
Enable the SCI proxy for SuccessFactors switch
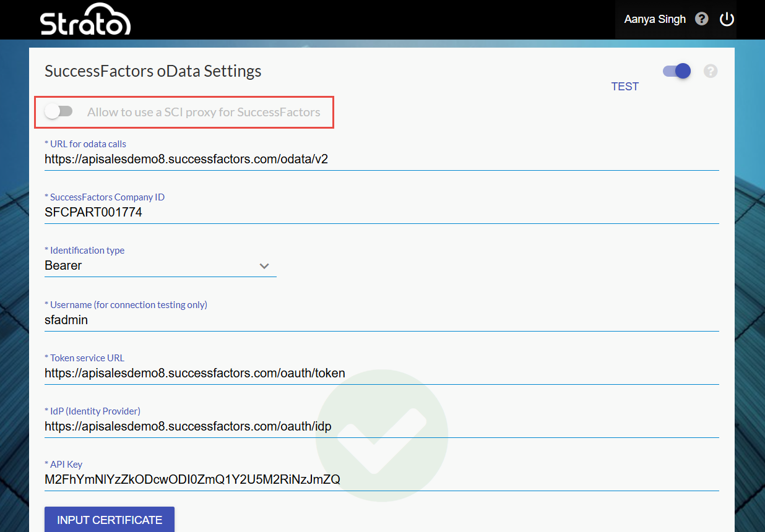[x=59, y=112]
